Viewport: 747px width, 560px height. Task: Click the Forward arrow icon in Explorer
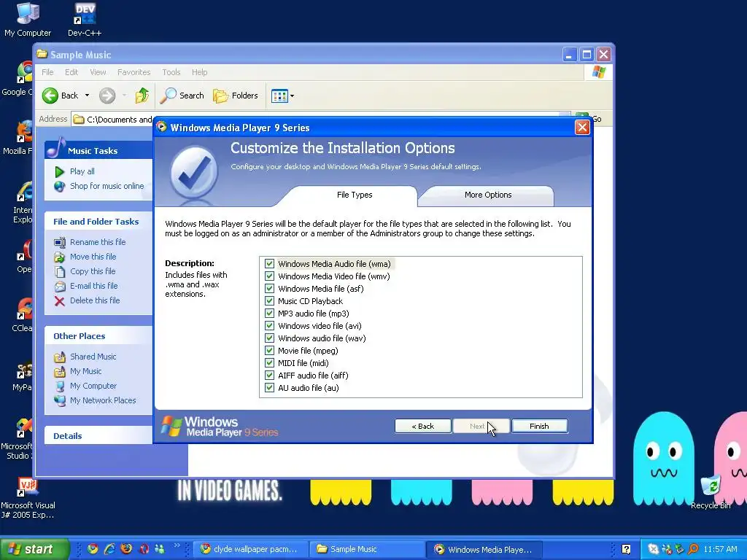(x=107, y=96)
